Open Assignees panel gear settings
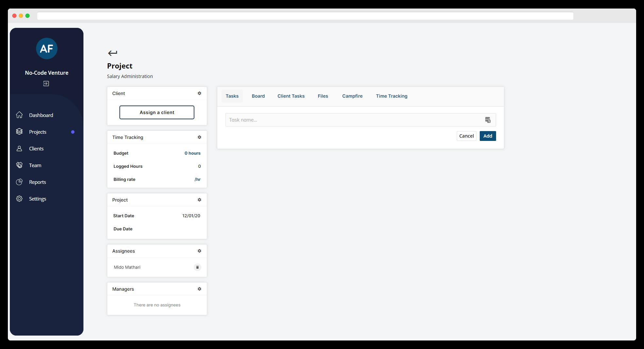Image resolution: width=644 pixels, height=349 pixels. coord(199,251)
